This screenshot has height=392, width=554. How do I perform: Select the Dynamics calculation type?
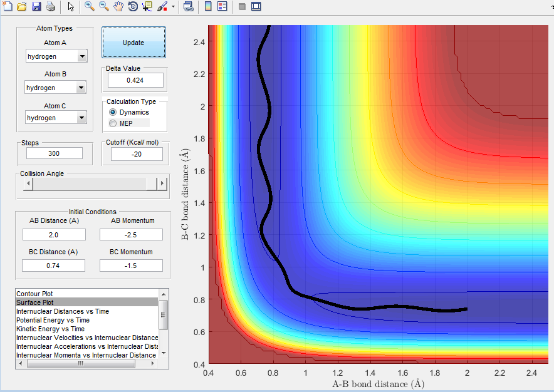coord(113,111)
